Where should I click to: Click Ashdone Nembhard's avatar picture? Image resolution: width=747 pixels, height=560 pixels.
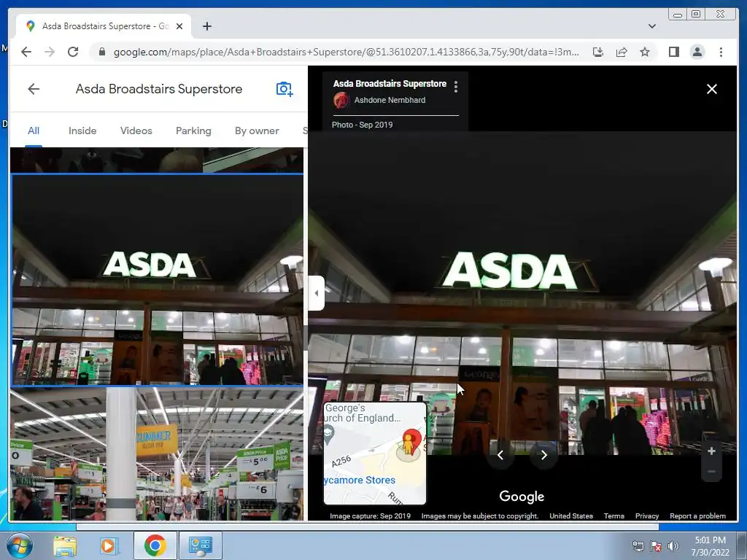341,100
